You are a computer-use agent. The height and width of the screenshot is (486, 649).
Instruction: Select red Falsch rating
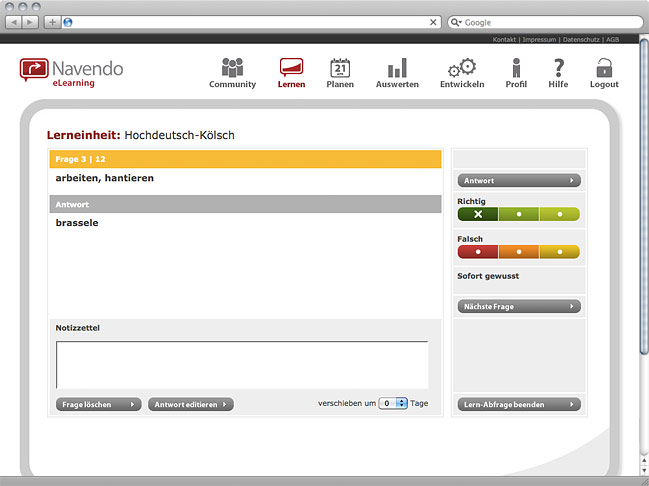(478, 252)
